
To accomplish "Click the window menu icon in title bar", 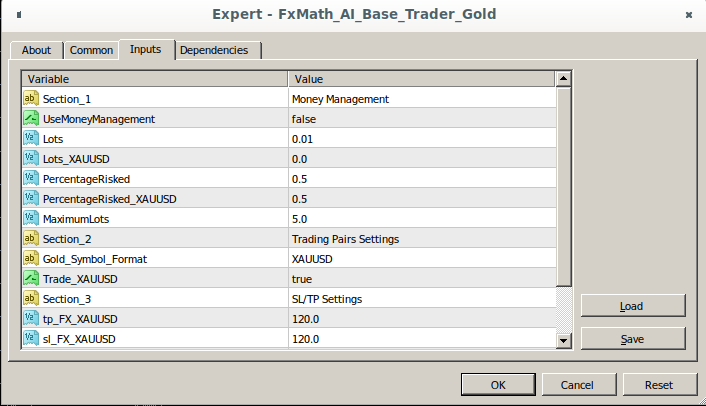I will [x=18, y=15].
